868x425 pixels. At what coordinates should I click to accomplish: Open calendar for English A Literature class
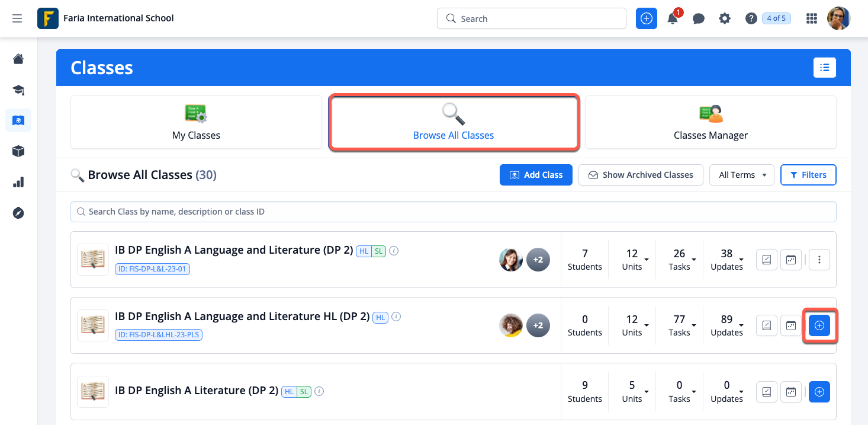(790, 392)
